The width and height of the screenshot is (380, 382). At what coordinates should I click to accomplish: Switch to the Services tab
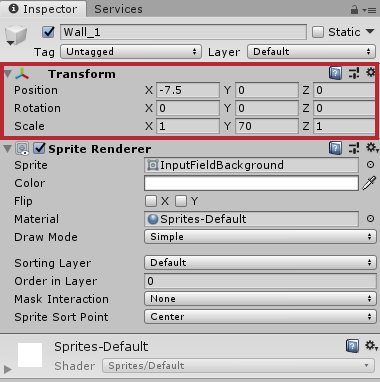(x=118, y=9)
